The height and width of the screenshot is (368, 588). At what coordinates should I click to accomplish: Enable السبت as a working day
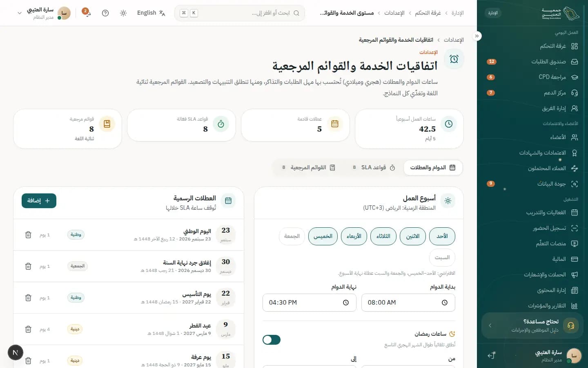[442, 258]
